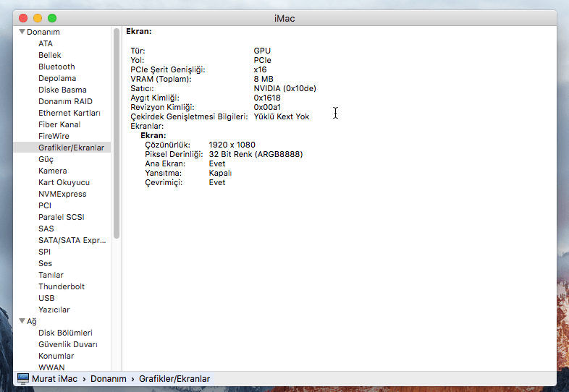The height and width of the screenshot is (392, 569).
Task: Select Bellek in the sidebar
Action: [50, 55]
